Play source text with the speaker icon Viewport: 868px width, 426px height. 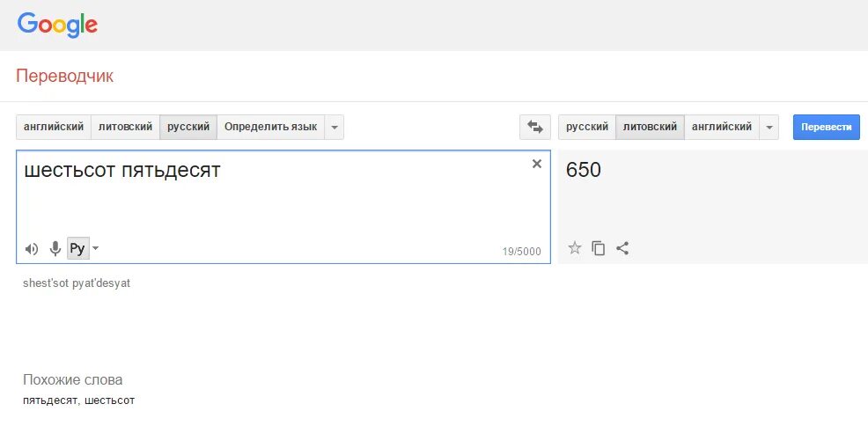(x=32, y=249)
